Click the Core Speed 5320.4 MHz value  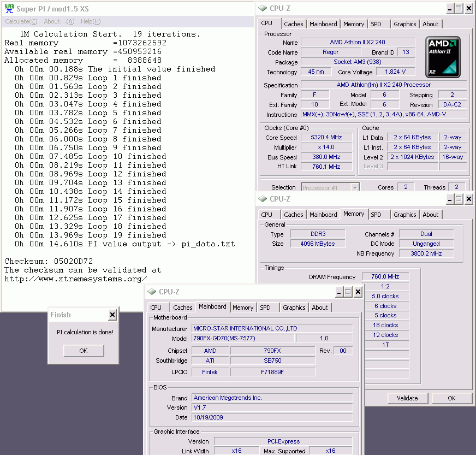(x=326, y=137)
